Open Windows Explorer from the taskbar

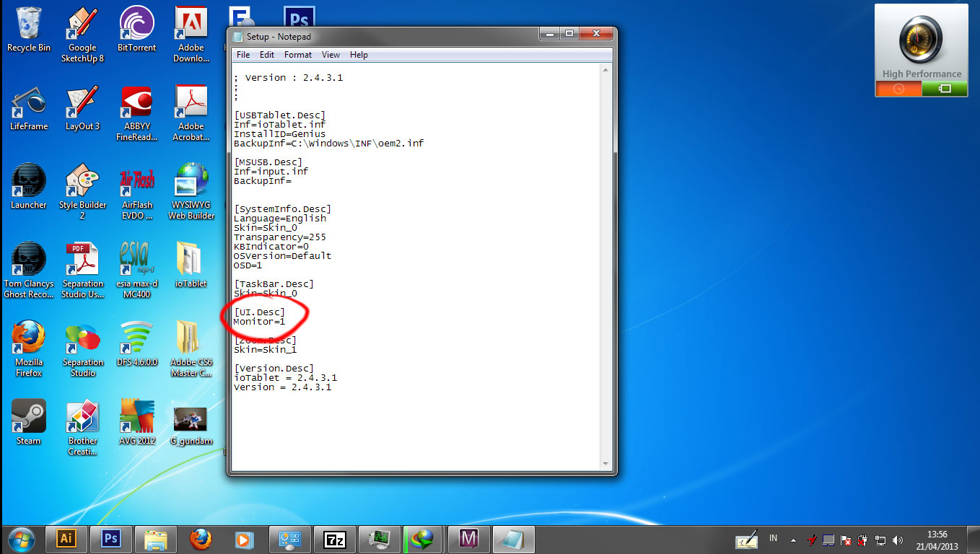pos(155,539)
